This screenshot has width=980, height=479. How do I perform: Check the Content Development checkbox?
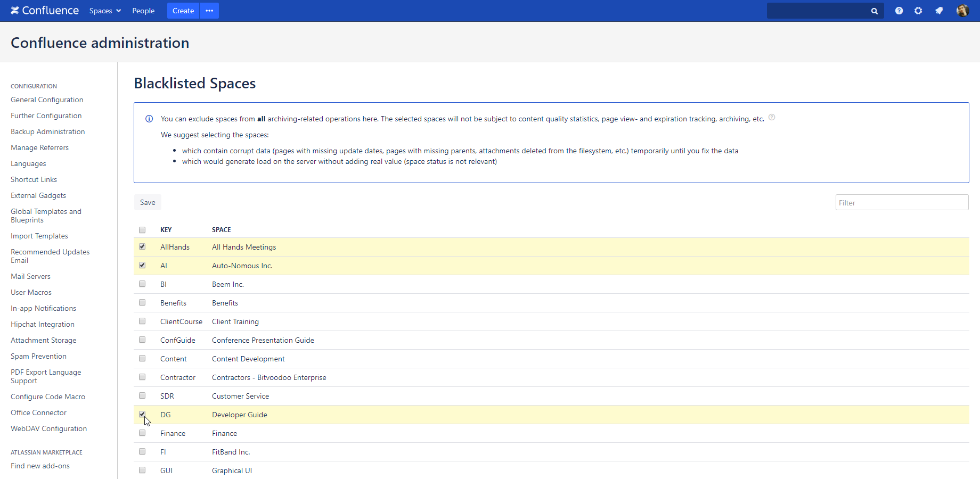[142, 358]
